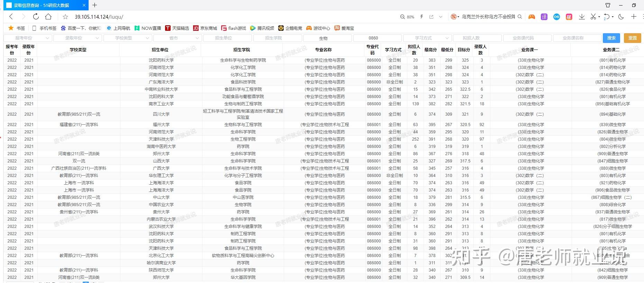Open the downloads manager
The width and height of the screenshot is (644, 283).
point(582,17)
